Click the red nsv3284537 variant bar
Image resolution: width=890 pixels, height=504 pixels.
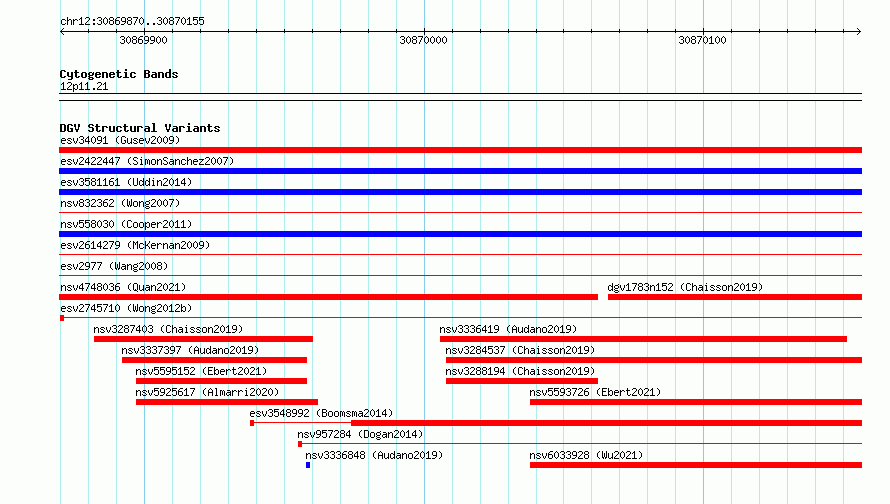[x=654, y=360]
